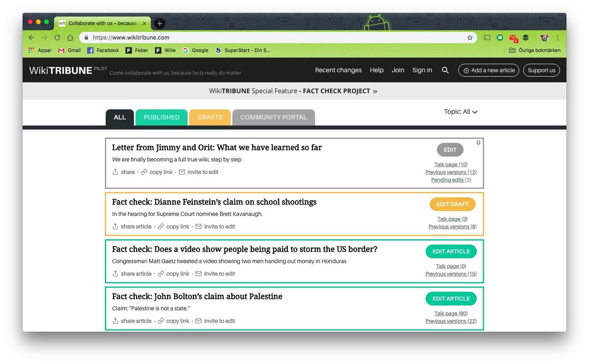589x364 pixels.
Task: Open the Google bookmark
Action: tap(196, 51)
